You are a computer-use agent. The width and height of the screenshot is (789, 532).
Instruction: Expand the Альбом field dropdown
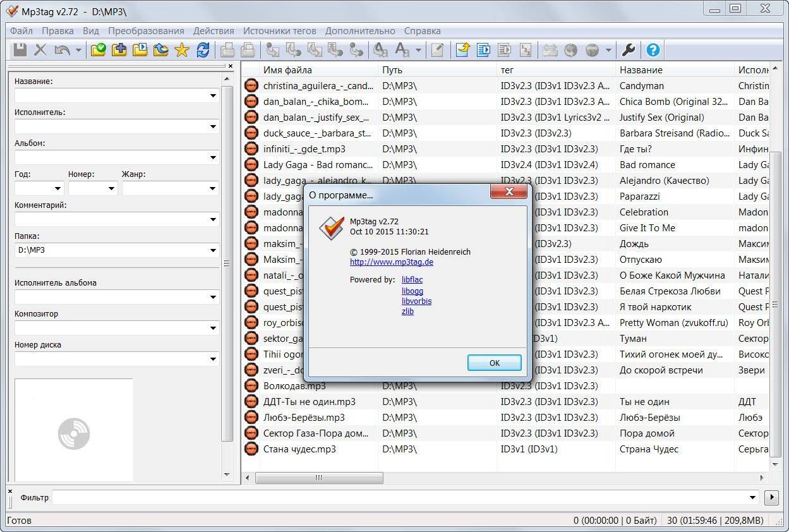213,158
